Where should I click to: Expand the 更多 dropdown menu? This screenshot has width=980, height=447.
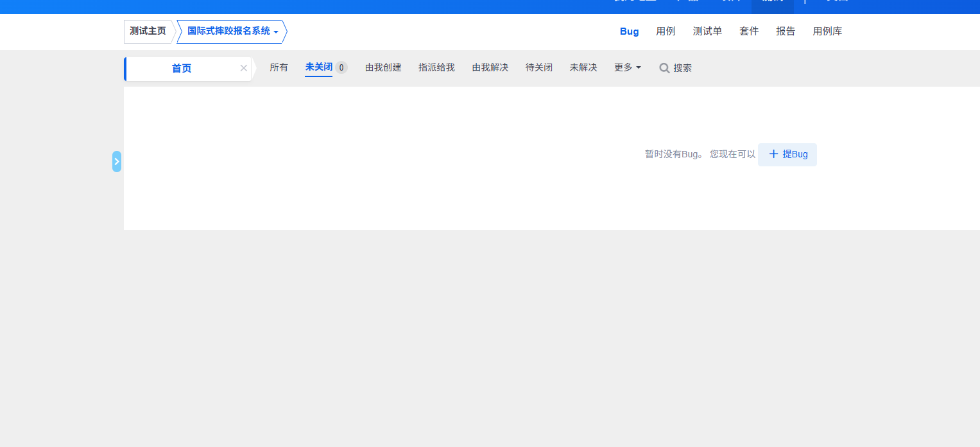tap(628, 67)
